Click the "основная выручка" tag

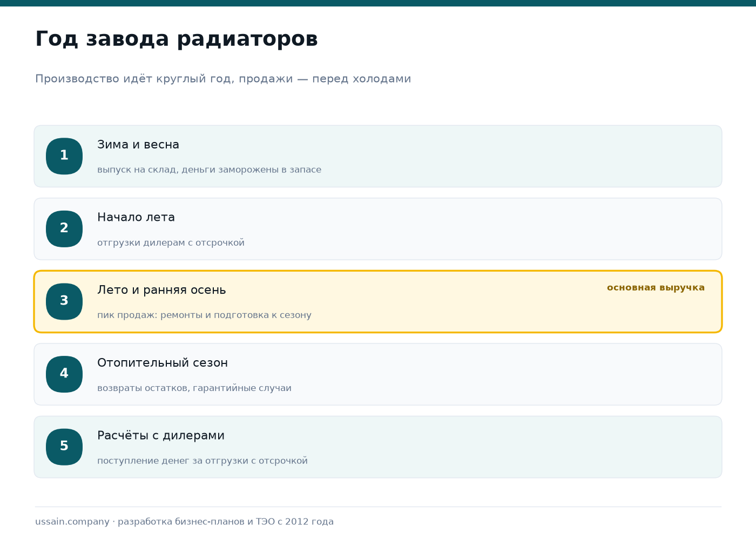656,287
